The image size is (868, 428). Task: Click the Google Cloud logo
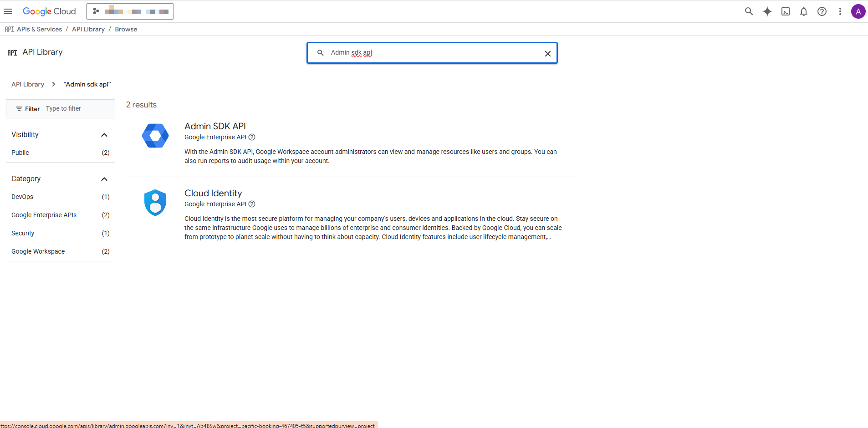[49, 11]
